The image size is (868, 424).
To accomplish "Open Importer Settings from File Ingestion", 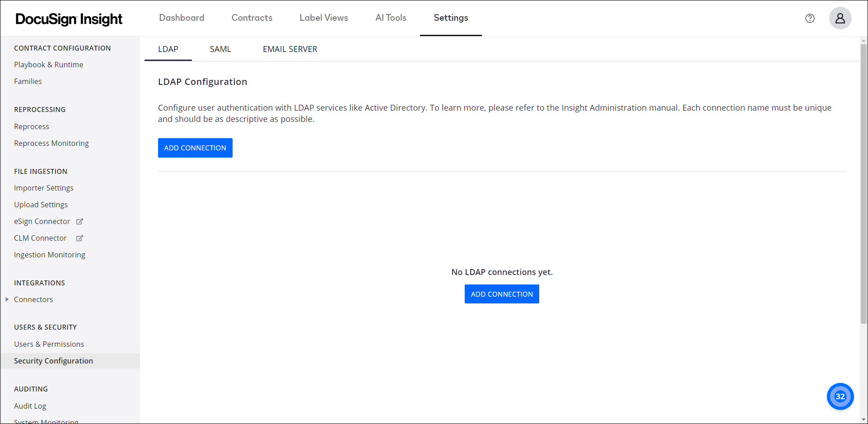I will pos(44,188).
